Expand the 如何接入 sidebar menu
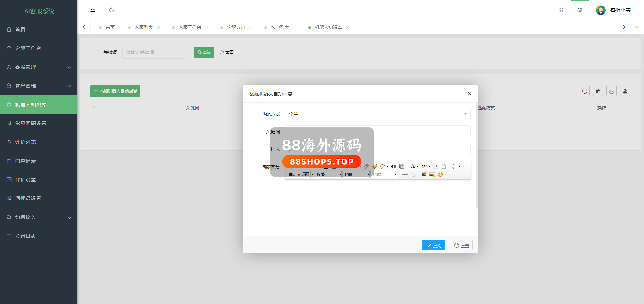Screen dimensions: 644x304 point(39,217)
